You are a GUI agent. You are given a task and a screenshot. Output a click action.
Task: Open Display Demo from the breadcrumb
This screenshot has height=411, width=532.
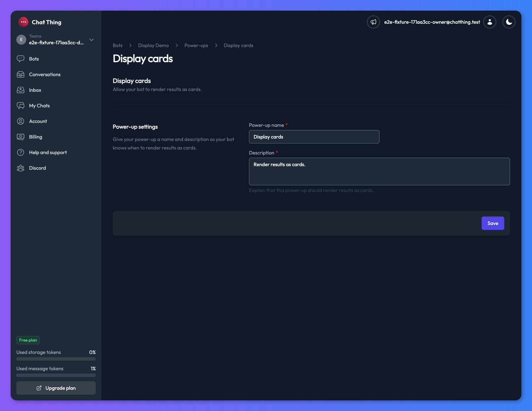pyautogui.click(x=153, y=45)
